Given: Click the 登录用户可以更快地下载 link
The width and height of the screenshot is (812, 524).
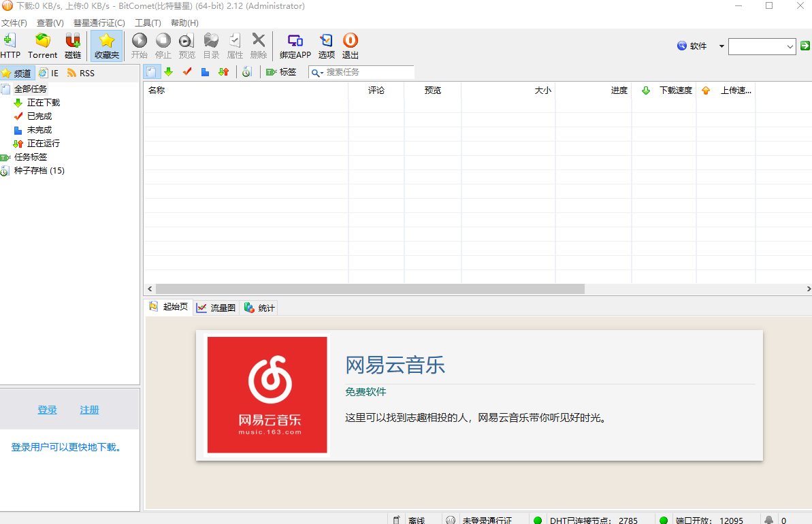Looking at the screenshot, I should click(x=68, y=447).
